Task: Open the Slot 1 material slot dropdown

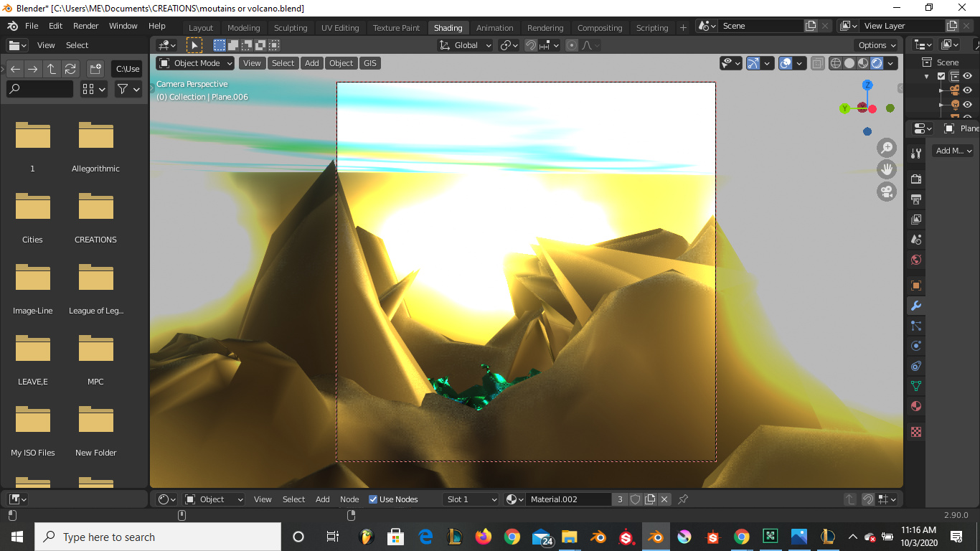Action: click(471, 499)
